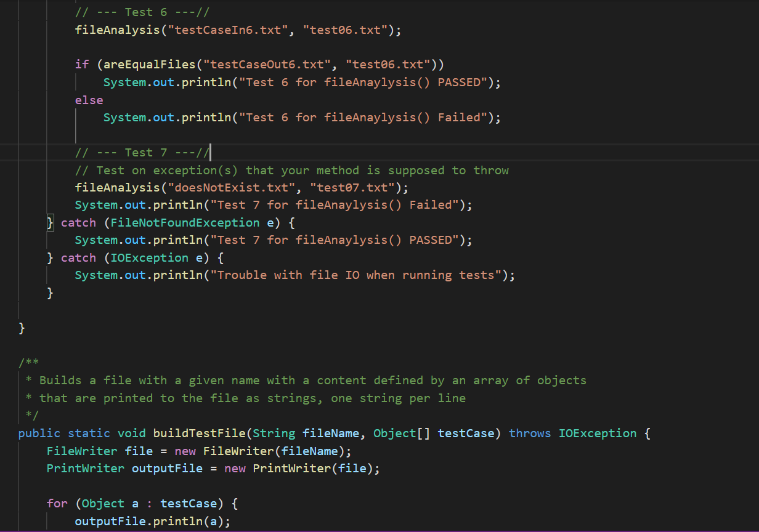Click "Test 6 for fileAnaylysis() Failed" string

point(362,118)
